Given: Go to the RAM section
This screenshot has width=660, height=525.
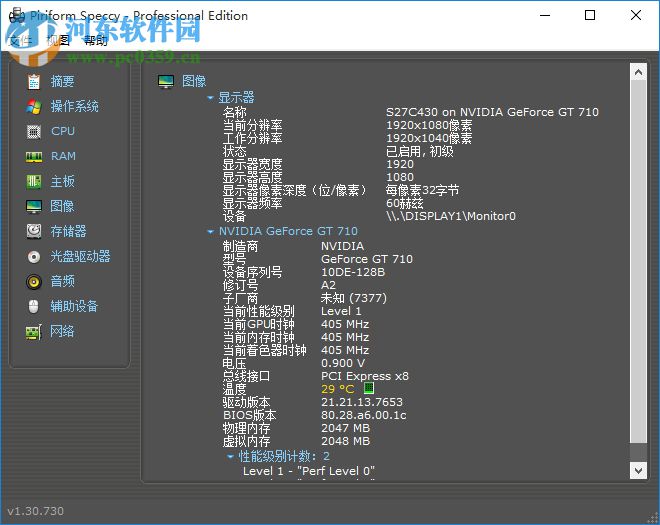Looking at the screenshot, I should tap(63, 156).
